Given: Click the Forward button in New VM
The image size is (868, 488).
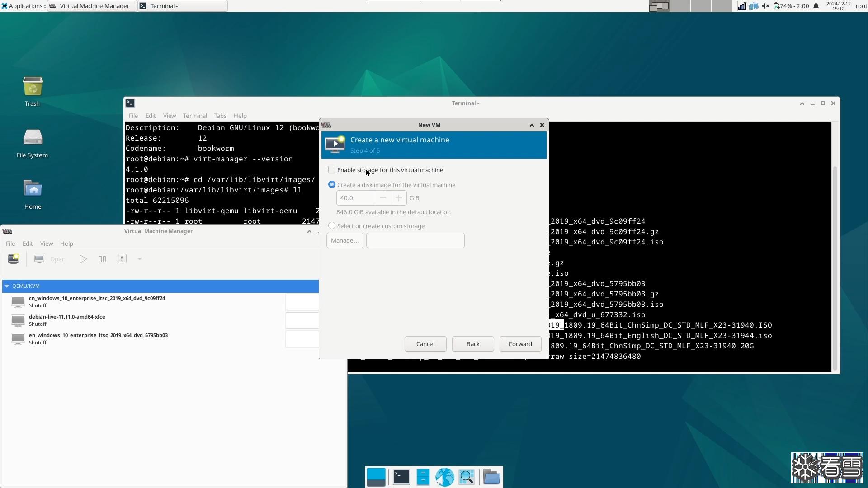Looking at the screenshot, I should tap(520, 344).
